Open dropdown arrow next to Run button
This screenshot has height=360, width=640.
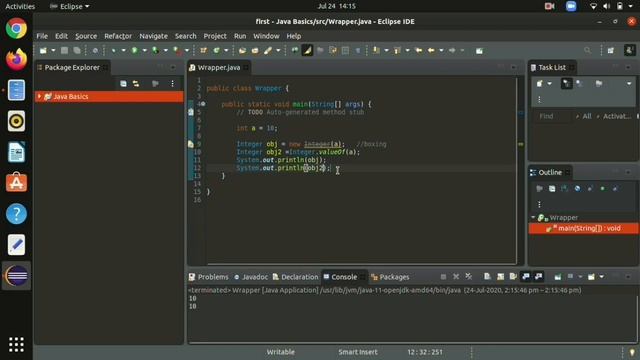144,51
